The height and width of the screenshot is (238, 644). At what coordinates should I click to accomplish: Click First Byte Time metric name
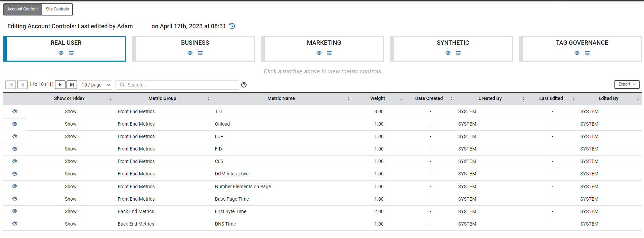230,211
